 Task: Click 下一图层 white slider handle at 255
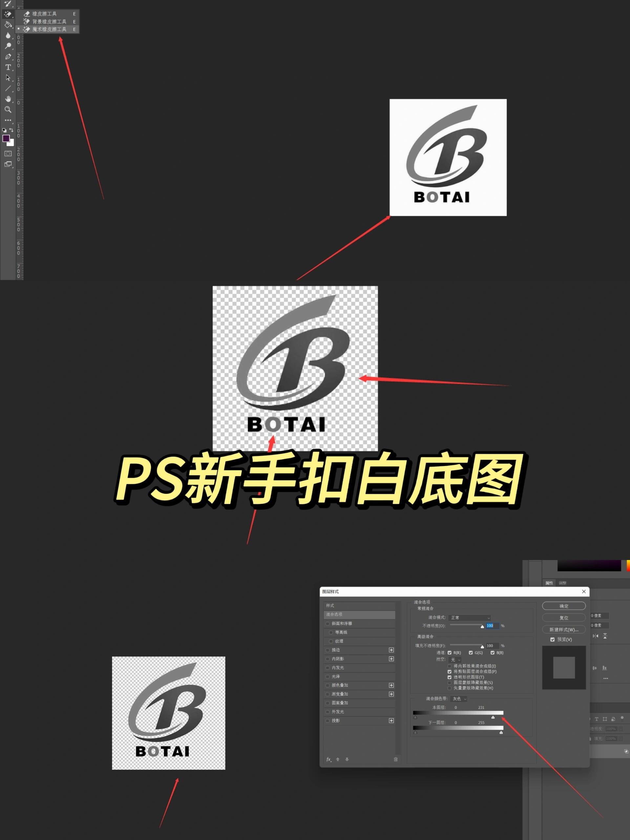501,732
